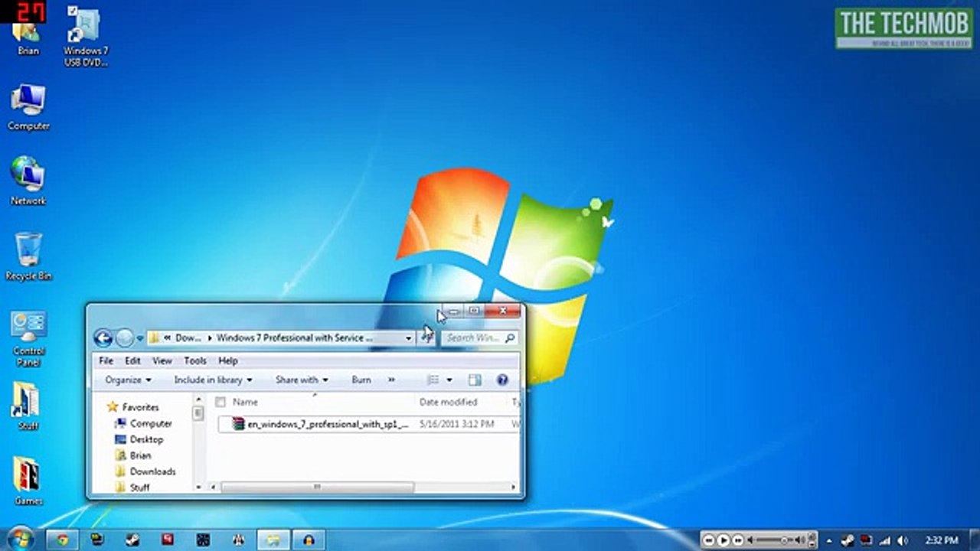Open the taskbar clock showing 2:32 PM
This screenshot has width=980, height=551.
942,540
